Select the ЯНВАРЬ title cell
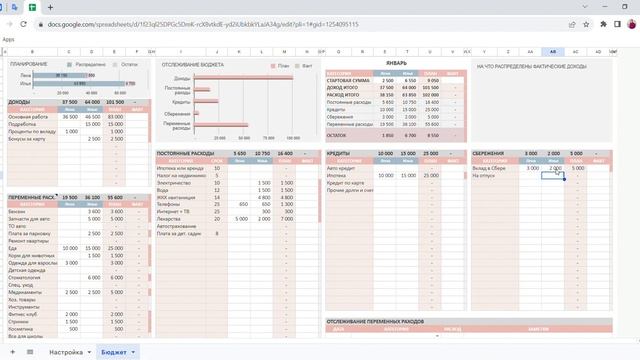The image size is (640, 360). tap(396, 63)
